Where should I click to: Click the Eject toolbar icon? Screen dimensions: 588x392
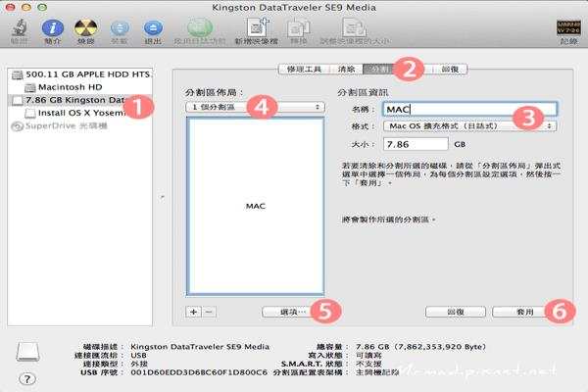point(154,28)
